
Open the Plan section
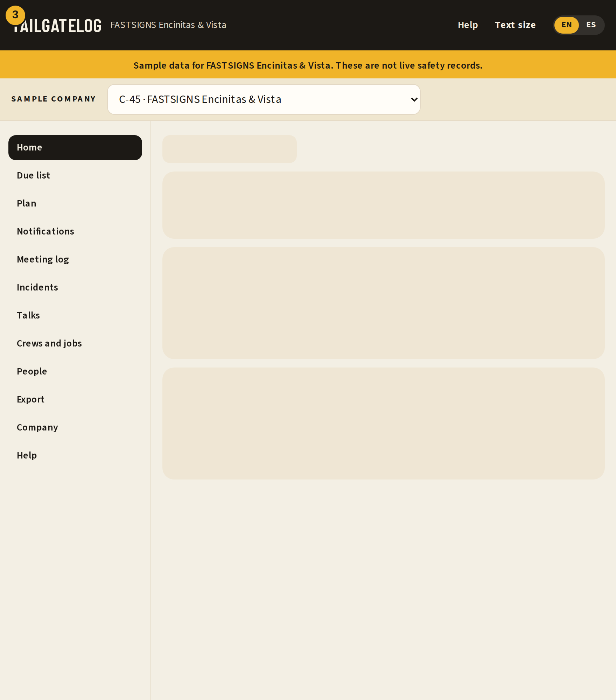click(75, 204)
